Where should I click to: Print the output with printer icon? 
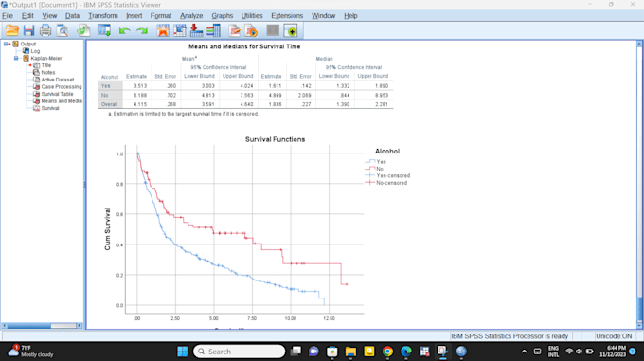tap(45, 30)
